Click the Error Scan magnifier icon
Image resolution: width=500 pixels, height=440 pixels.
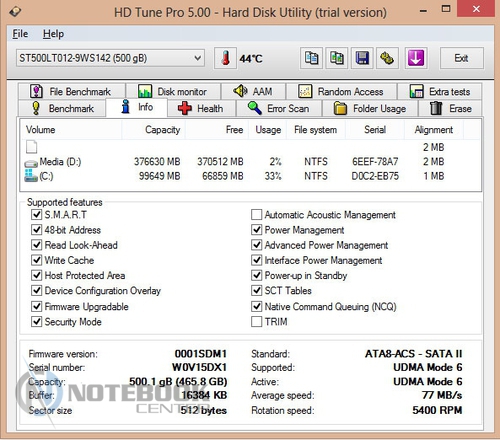[255, 108]
